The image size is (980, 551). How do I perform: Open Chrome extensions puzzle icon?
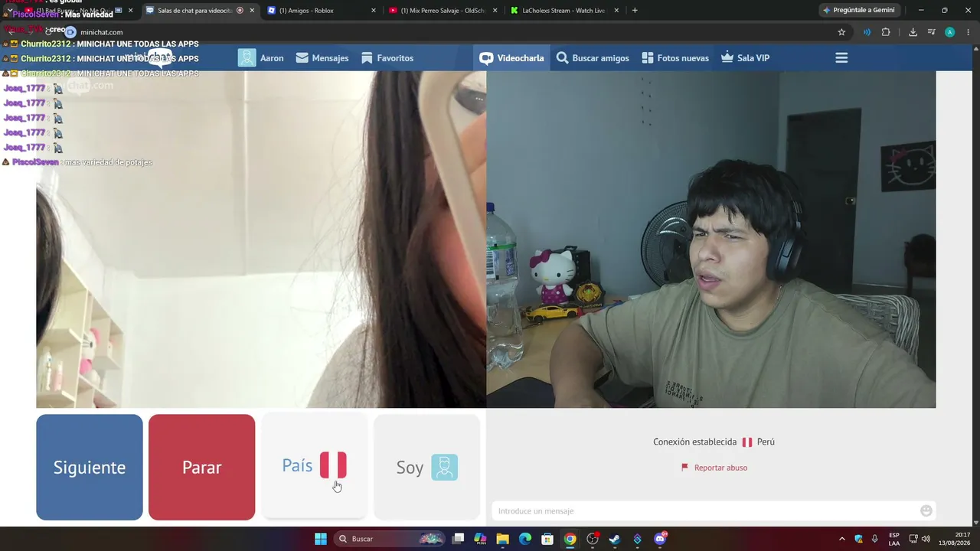886,32
